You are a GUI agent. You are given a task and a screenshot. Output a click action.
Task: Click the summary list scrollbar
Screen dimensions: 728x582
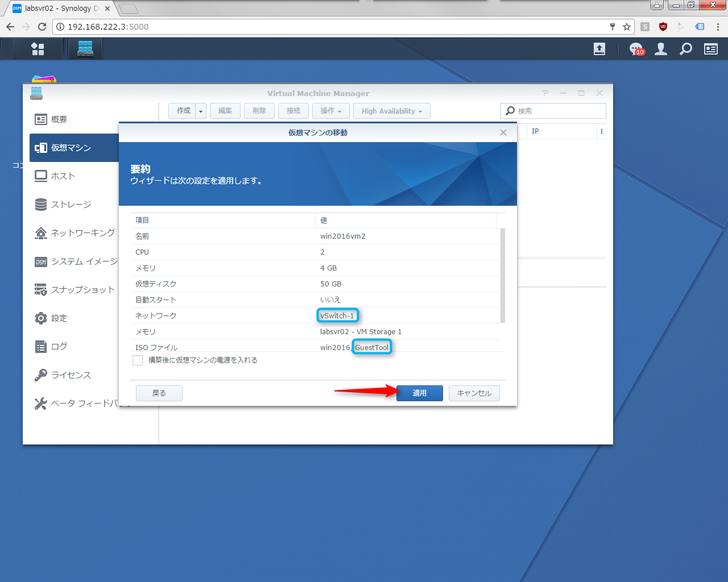pyautogui.click(x=503, y=276)
